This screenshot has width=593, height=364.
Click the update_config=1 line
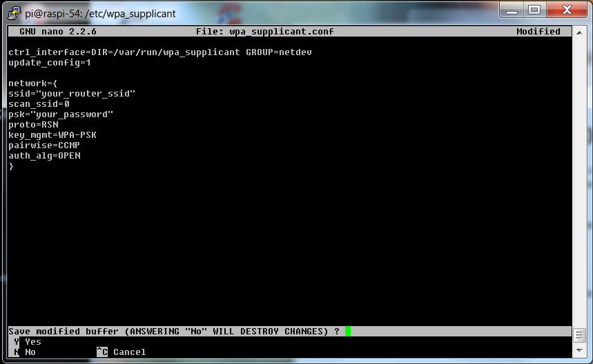(x=50, y=63)
